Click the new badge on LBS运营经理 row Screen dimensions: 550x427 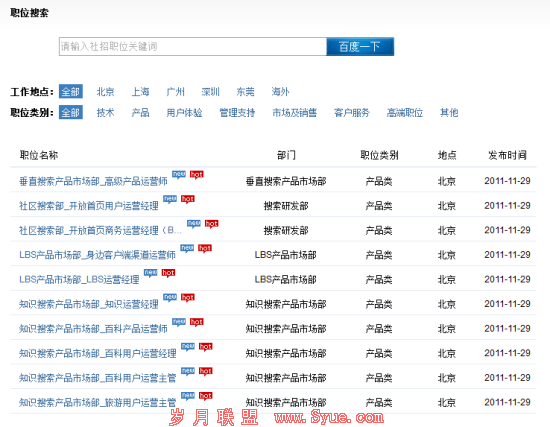[x=151, y=273]
